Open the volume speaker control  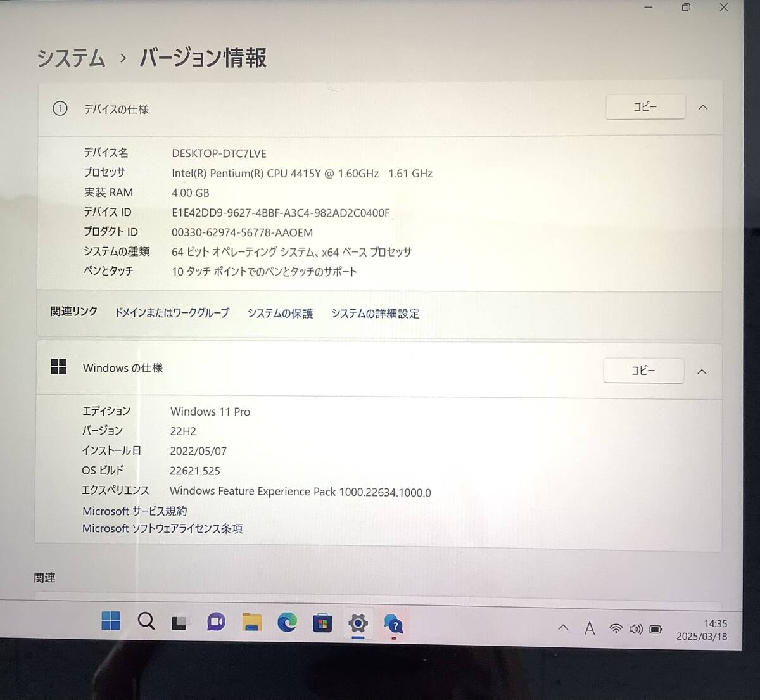click(636, 629)
